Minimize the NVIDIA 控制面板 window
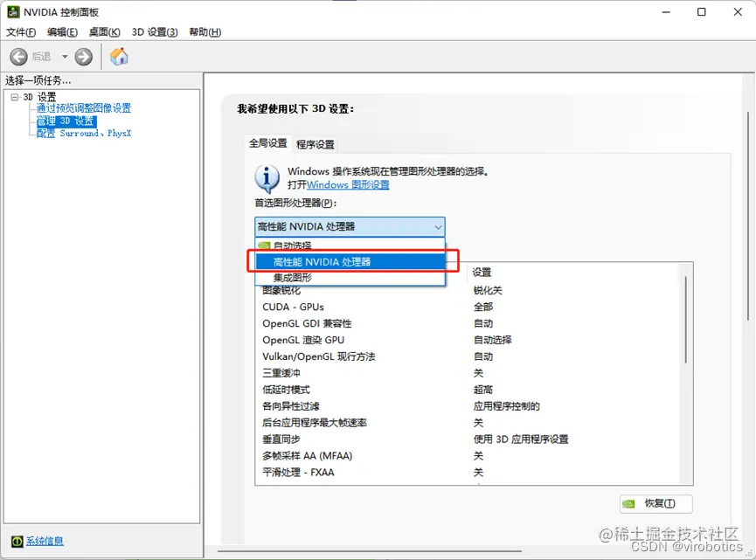 point(666,12)
